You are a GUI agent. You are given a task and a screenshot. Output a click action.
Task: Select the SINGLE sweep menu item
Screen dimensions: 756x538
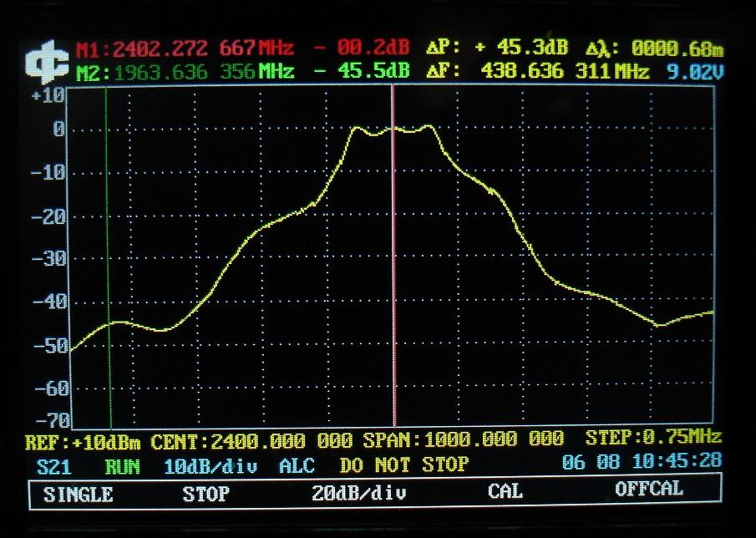(79, 494)
